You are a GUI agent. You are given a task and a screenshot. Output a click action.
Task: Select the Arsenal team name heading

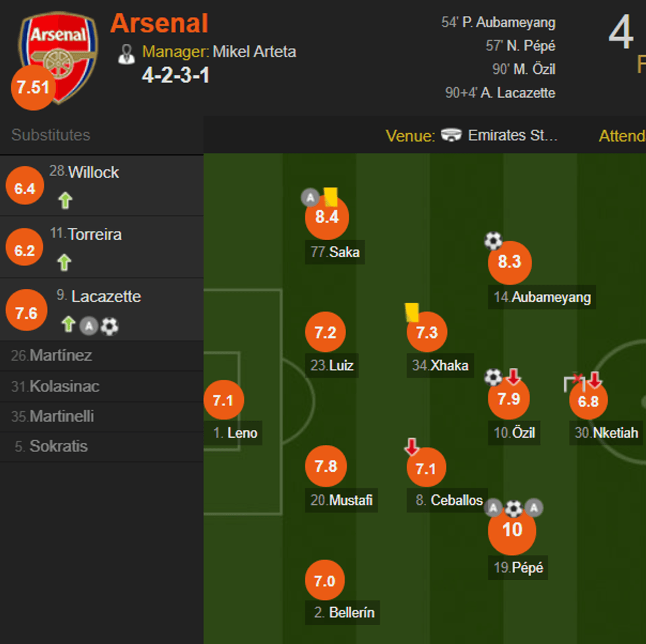[159, 24]
